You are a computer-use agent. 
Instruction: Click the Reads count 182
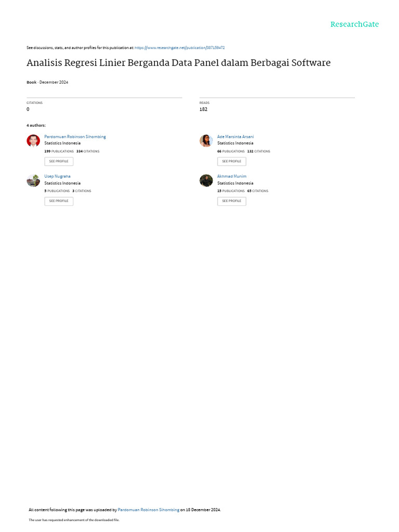tap(203, 109)
